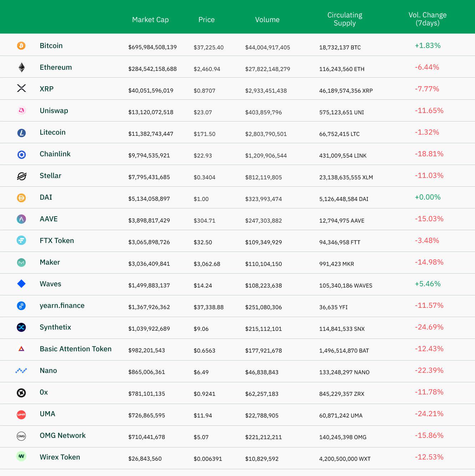Click the Stellar logo icon
Viewport: 475px width, 476px height.
pyautogui.click(x=21, y=176)
